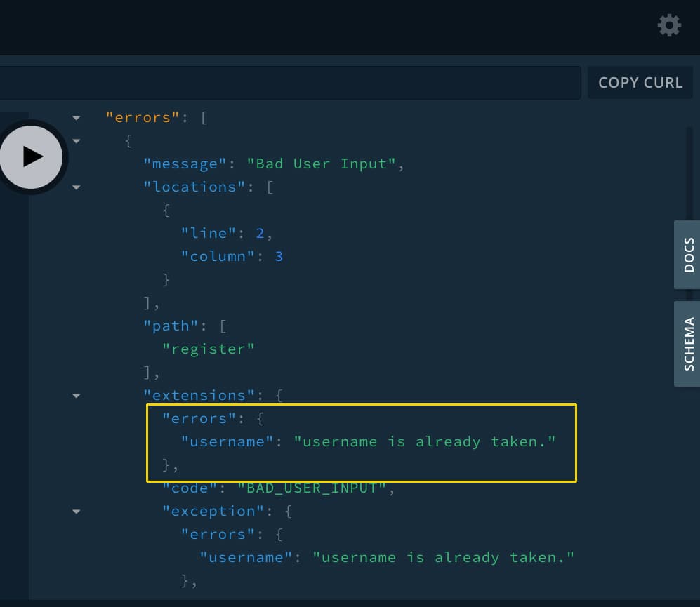The image size is (700, 607).
Task: Open the SCHEMA side tab
Action: pyautogui.click(x=687, y=344)
